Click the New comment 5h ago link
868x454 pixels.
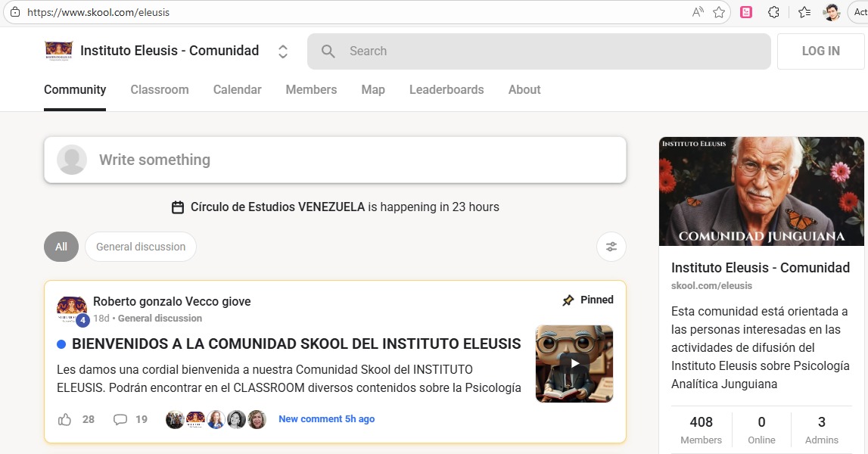coord(327,419)
